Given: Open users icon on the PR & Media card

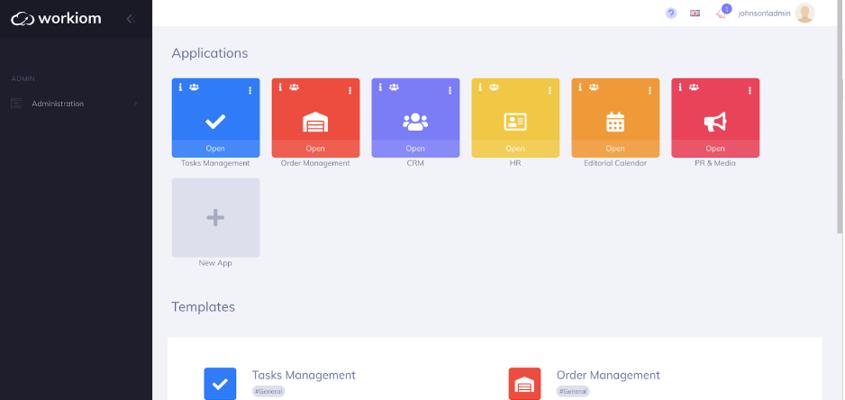Looking at the screenshot, I should point(694,87).
